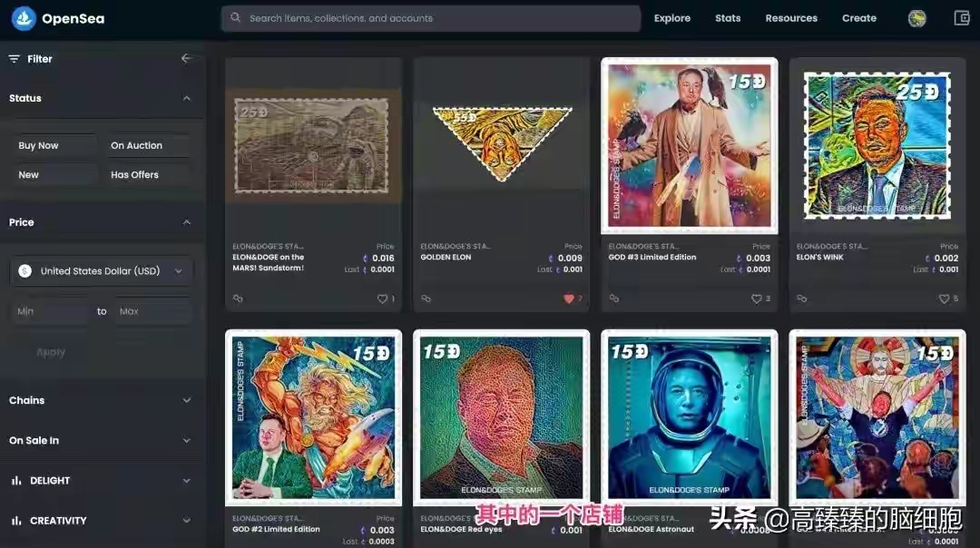
Task: Collapse the Price filter section
Action: tap(186, 222)
